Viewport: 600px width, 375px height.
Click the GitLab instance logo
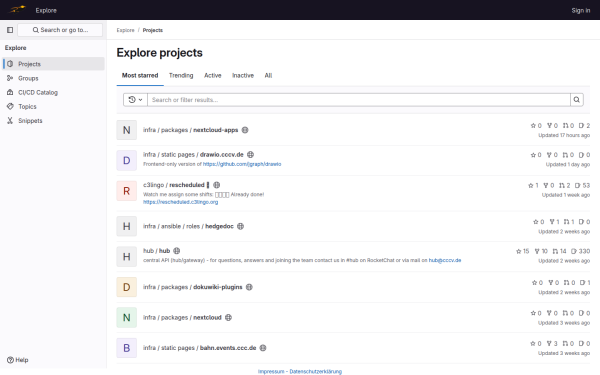click(x=17, y=10)
